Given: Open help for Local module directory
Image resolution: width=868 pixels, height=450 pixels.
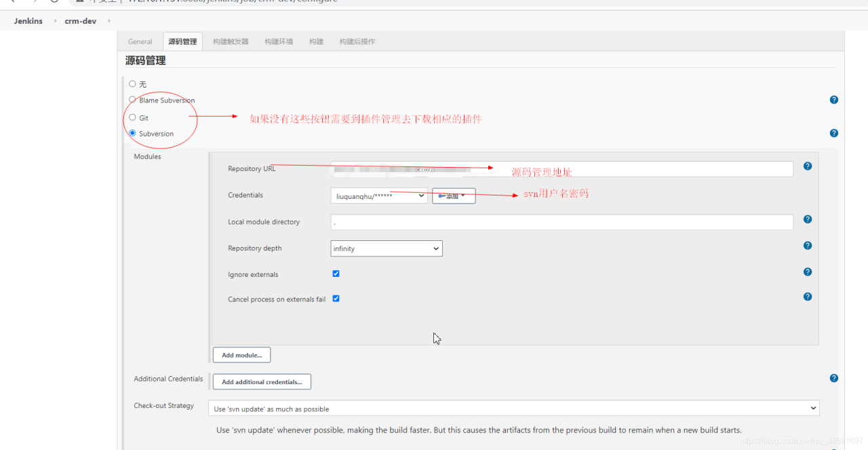Looking at the screenshot, I should click(807, 219).
